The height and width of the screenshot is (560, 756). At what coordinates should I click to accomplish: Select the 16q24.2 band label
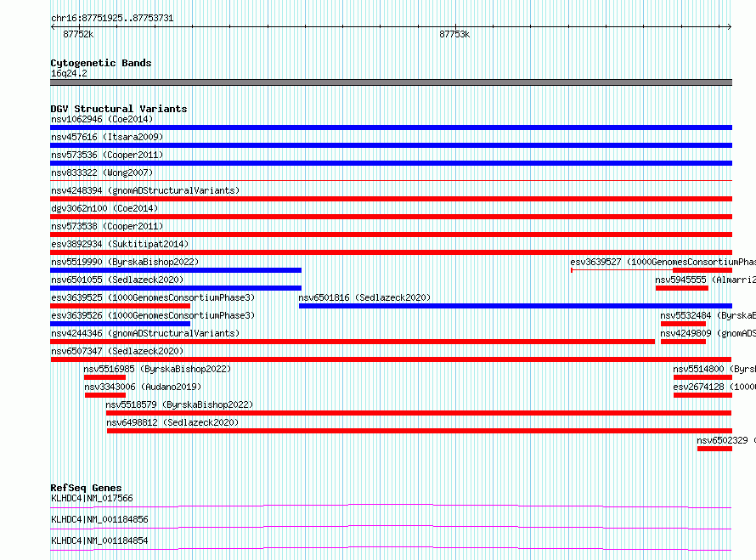[x=69, y=73]
